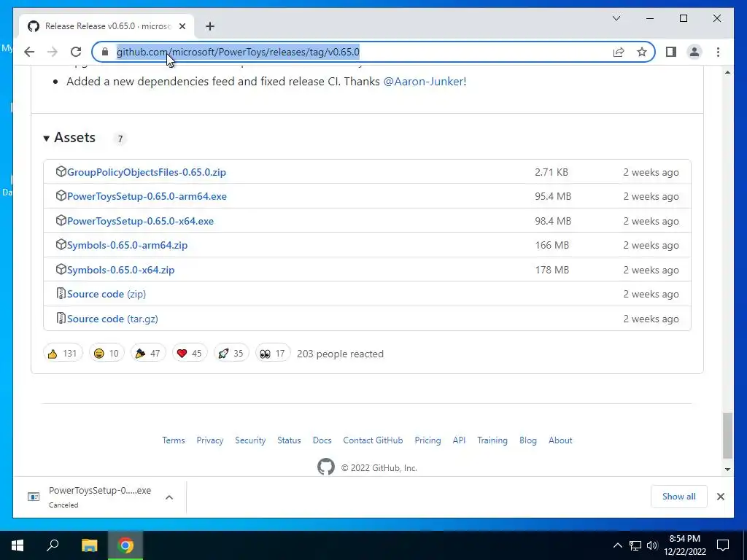Toggle the rocket reaction with 35
747x560 pixels.
click(231, 354)
